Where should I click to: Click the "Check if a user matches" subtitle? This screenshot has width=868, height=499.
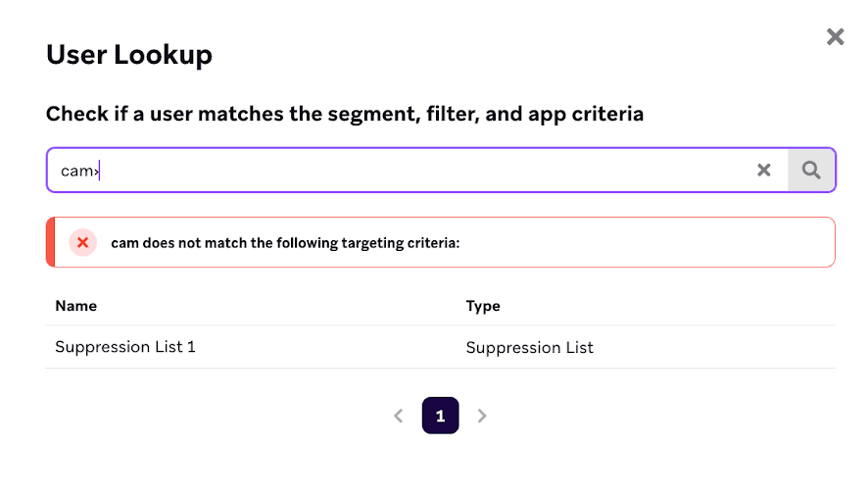pyautogui.click(x=345, y=114)
